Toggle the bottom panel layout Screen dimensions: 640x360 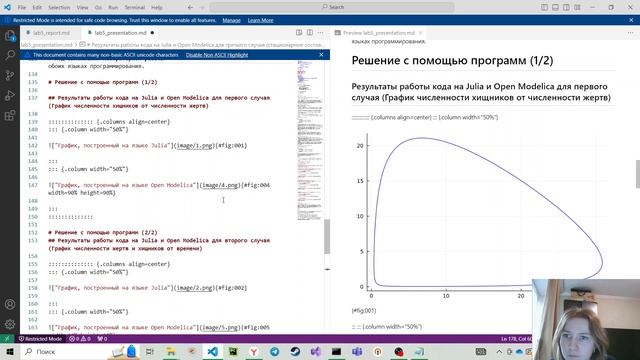pos(556,7)
